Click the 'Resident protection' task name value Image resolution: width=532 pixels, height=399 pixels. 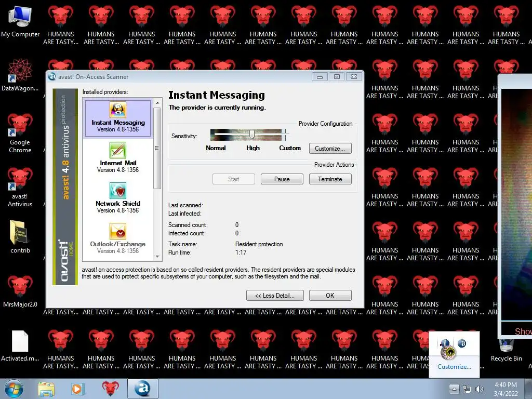[259, 244]
